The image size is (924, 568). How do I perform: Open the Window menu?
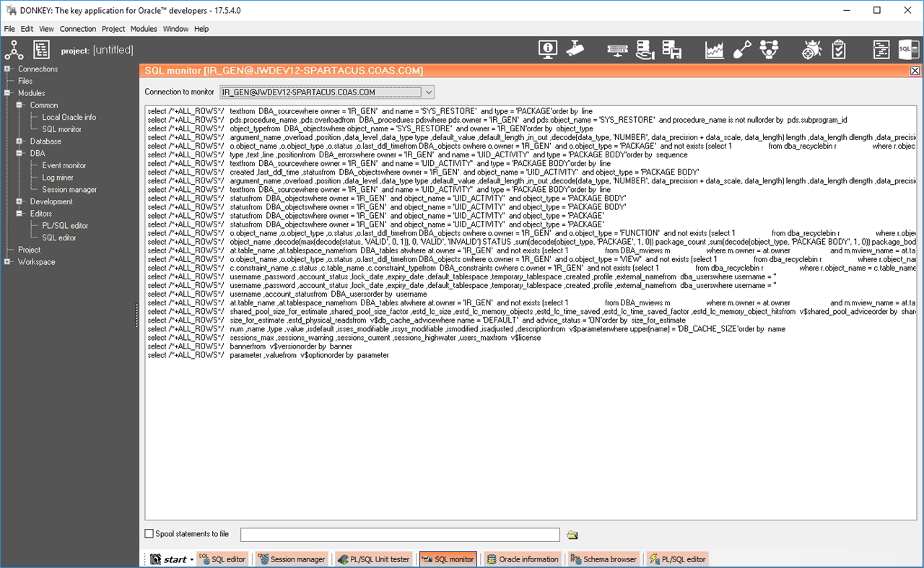pyautogui.click(x=175, y=29)
